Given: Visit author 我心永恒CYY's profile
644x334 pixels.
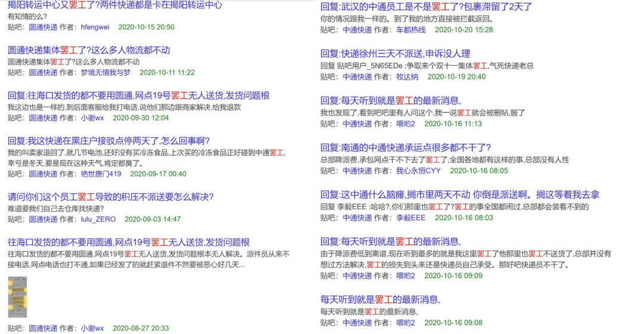Looking at the screenshot, I should click(x=418, y=171).
